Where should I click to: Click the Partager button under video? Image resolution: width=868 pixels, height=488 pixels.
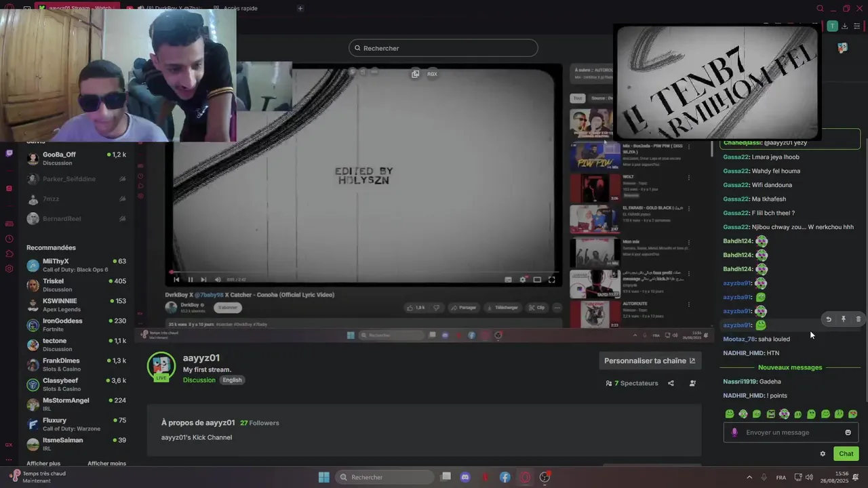coord(464,308)
